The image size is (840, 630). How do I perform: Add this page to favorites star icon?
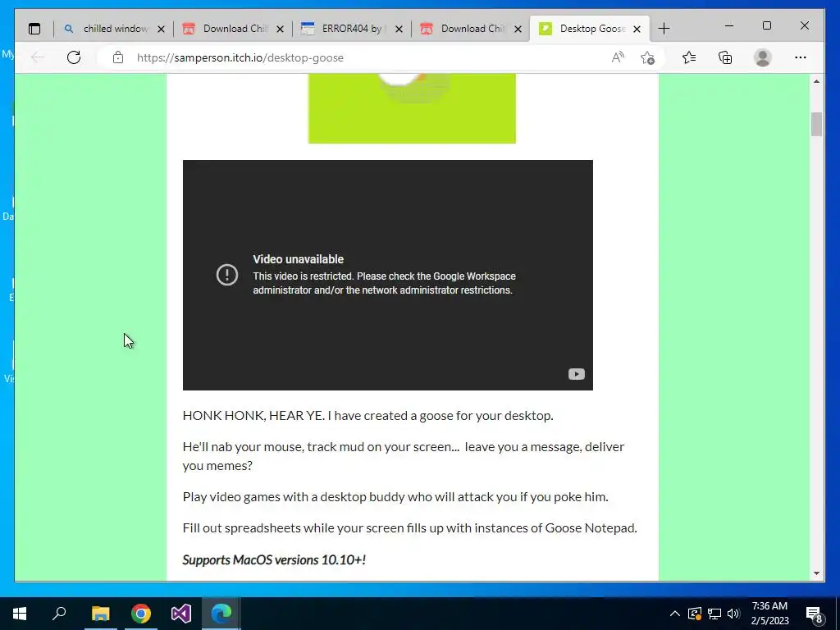tap(648, 57)
